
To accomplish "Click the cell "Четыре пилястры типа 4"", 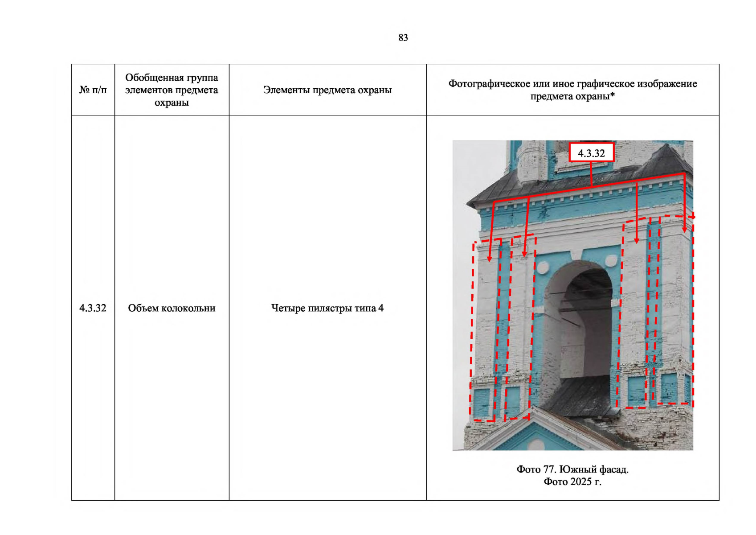I will [x=327, y=308].
